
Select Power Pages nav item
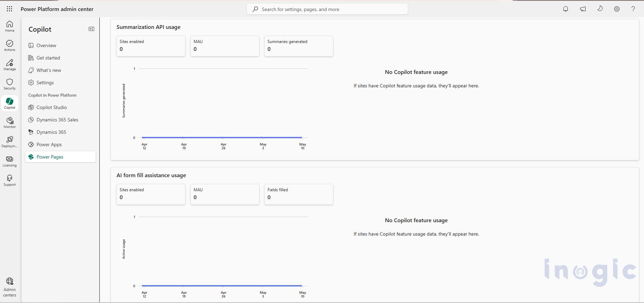click(61, 157)
